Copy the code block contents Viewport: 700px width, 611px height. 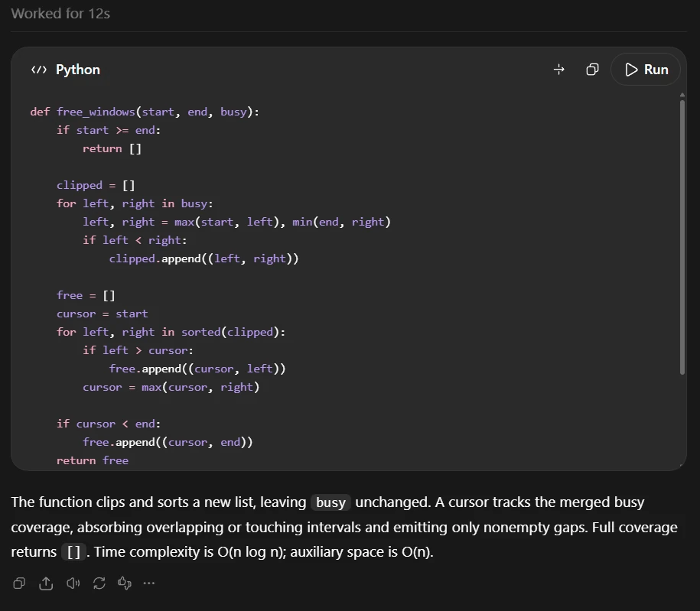(592, 70)
